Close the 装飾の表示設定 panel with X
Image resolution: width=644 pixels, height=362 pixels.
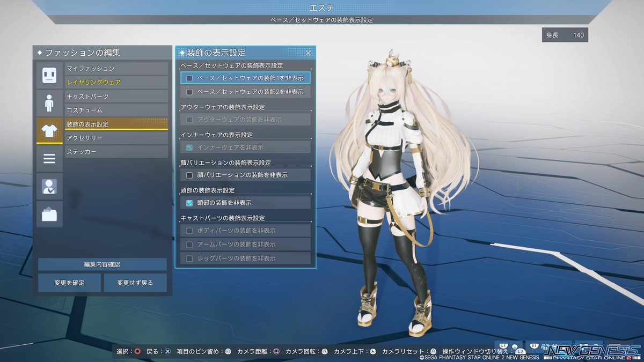pyautogui.click(x=309, y=53)
